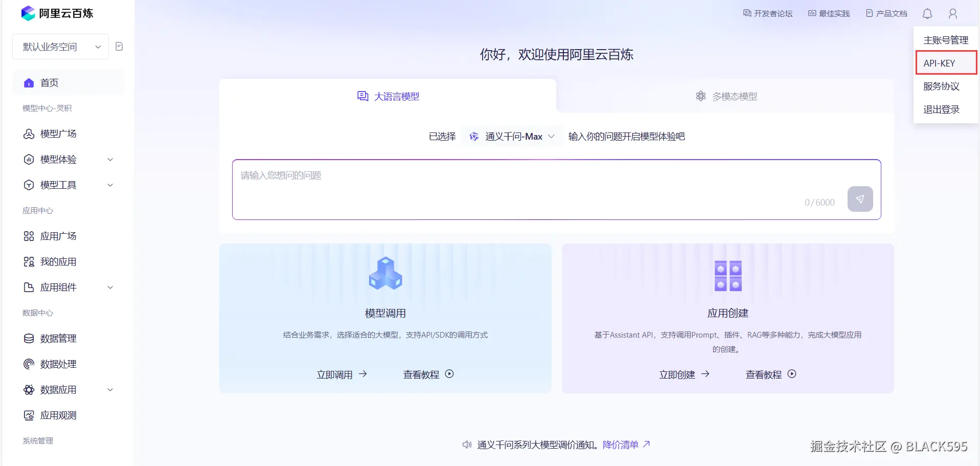980x466 pixels.
Task: Expand the 应用组件 submenu chevron
Action: [110, 287]
